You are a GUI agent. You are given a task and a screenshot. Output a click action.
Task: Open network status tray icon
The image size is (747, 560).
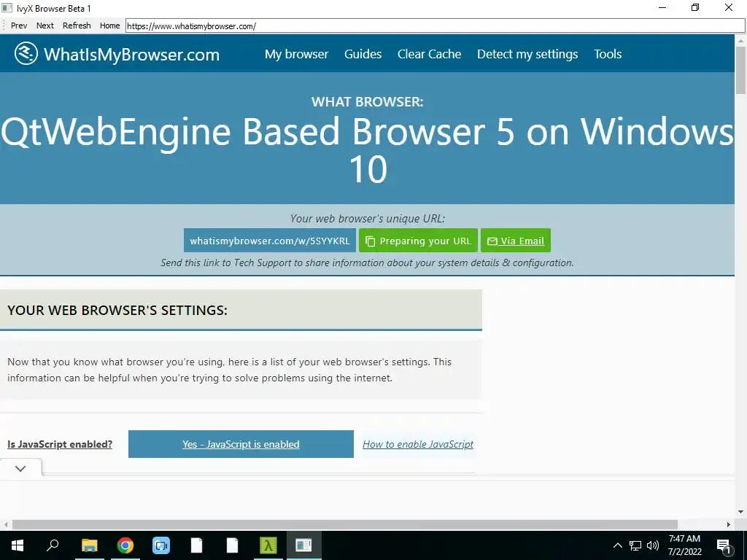(x=635, y=545)
